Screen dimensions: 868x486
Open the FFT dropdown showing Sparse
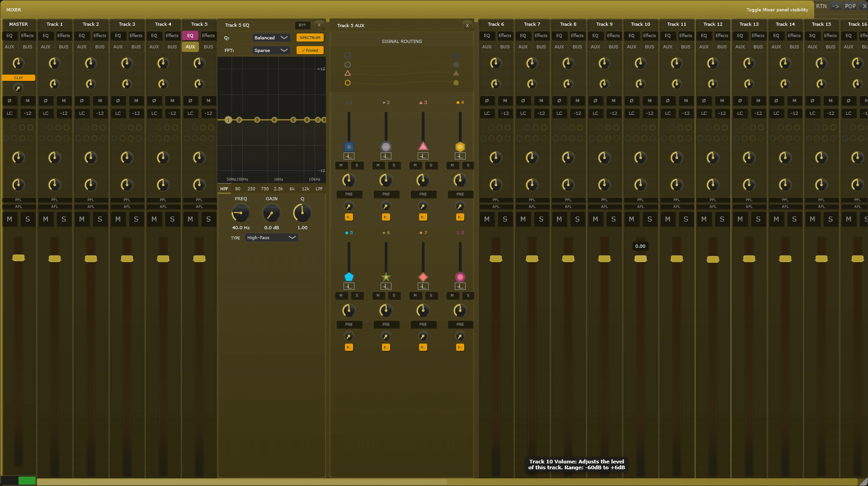[271, 50]
